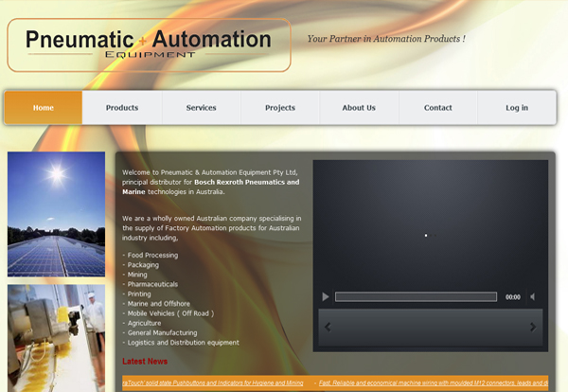
Task: Click the video player display area
Action: click(431, 223)
